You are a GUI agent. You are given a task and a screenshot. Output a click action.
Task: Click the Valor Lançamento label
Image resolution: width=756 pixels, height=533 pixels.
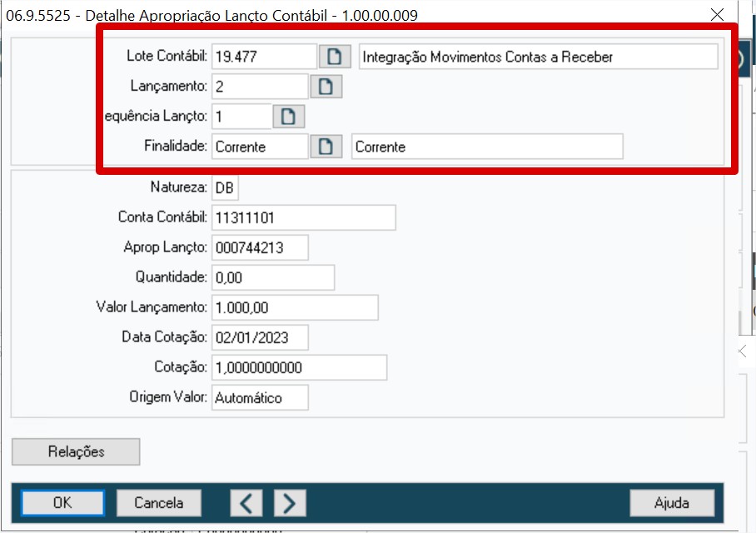[152, 306]
